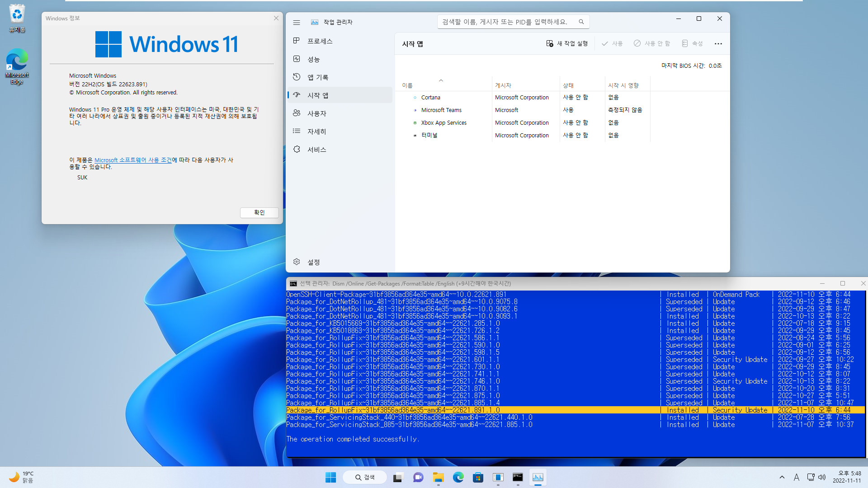Image resolution: width=868 pixels, height=488 pixels.
Task: Open Microsoft Edge from the taskbar
Action: pyautogui.click(x=458, y=478)
